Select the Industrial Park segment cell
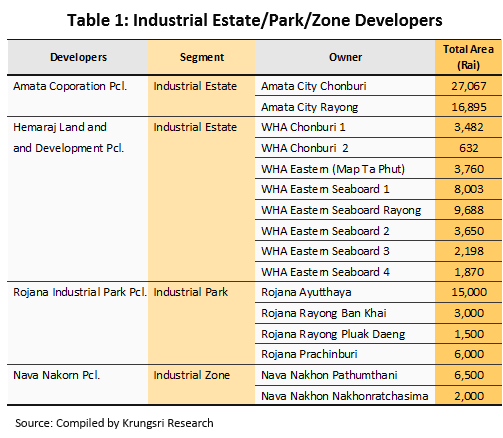Image resolution: width=503 pixels, height=438 pixels. [202, 323]
